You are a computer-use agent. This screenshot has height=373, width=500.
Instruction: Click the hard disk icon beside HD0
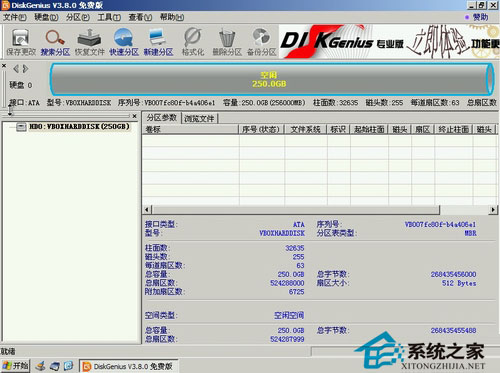(x=21, y=126)
